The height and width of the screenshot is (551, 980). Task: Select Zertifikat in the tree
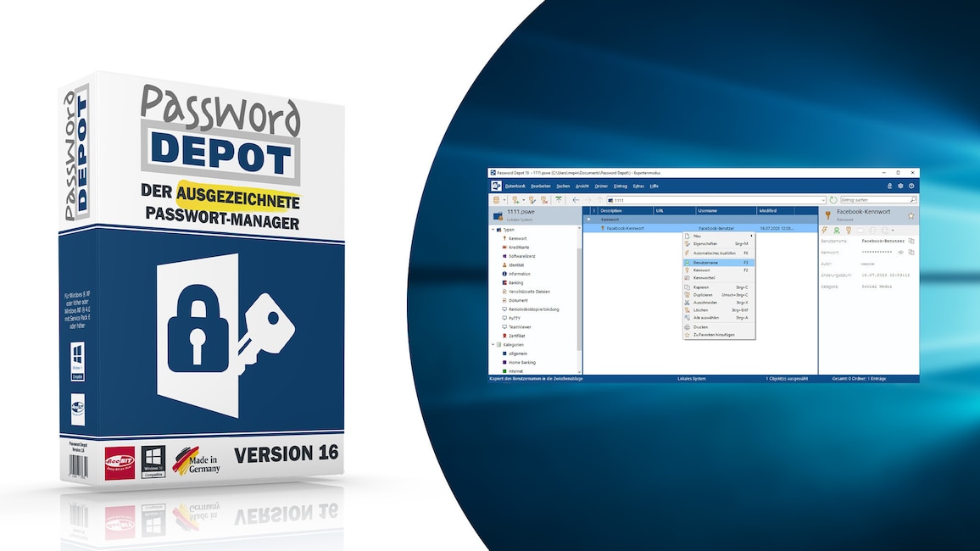[517, 336]
